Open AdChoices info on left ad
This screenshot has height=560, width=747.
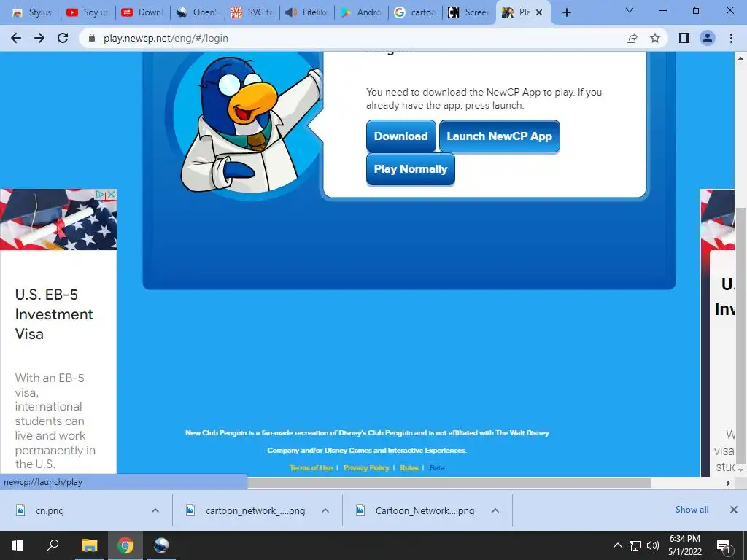pos(100,194)
